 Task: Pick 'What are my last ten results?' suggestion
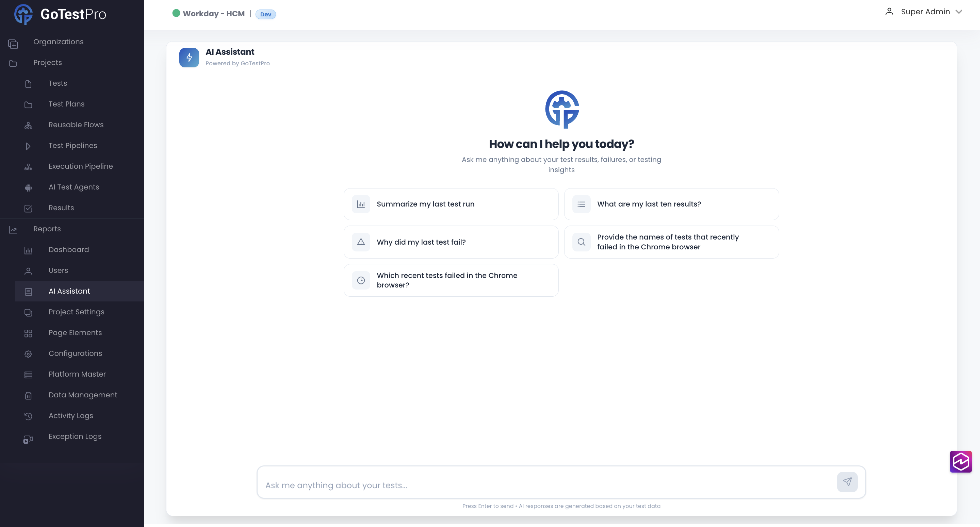point(671,204)
